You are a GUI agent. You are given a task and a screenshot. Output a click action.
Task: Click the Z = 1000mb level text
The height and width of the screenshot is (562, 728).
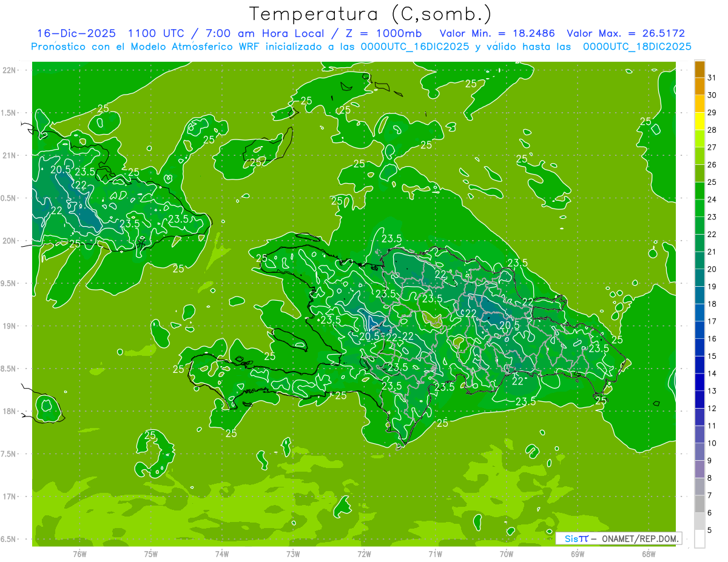[386, 33]
